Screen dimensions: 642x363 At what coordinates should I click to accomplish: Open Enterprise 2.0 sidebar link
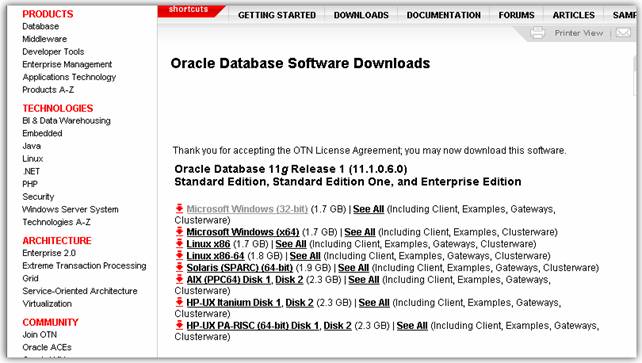click(x=49, y=253)
